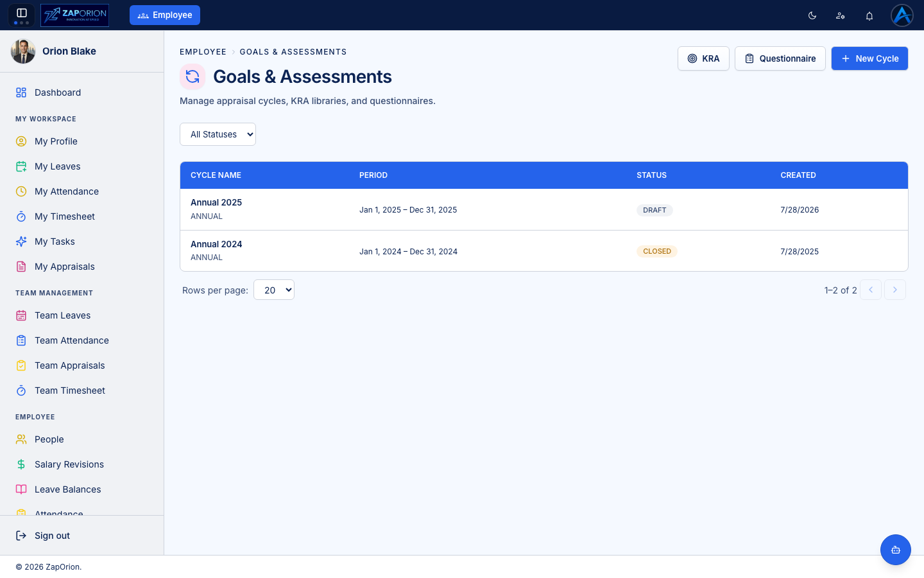This screenshot has width=924, height=578.
Task: Click the People icon
Action: 21,439
